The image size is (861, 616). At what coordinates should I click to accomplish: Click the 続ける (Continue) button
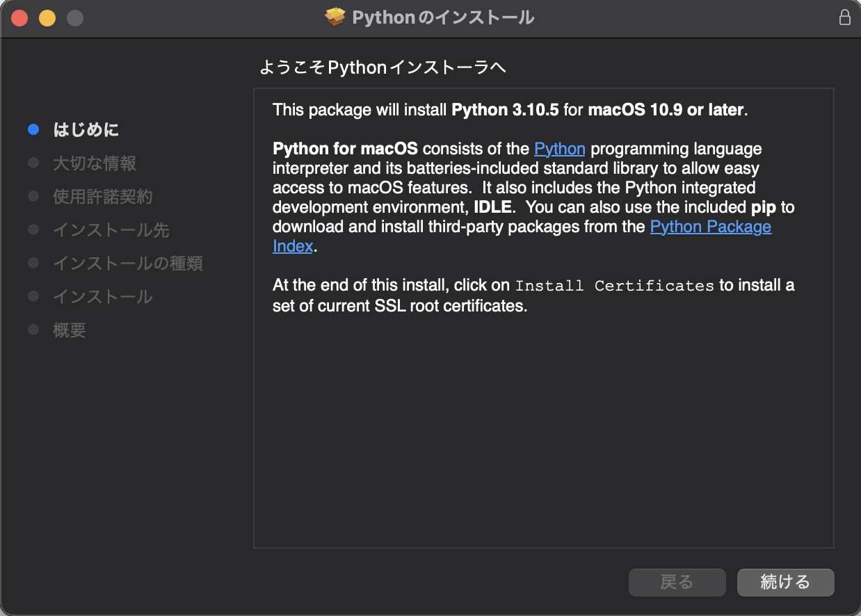(x=785, y=582)
